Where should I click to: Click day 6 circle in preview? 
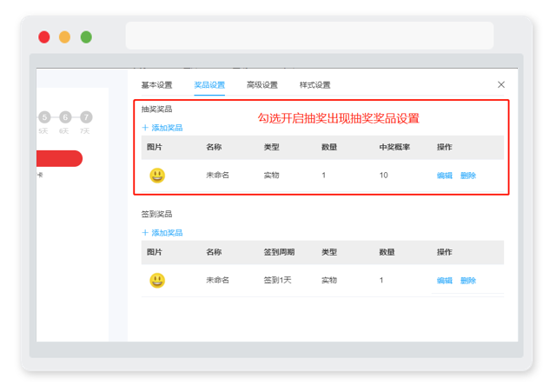coord(65,117)
